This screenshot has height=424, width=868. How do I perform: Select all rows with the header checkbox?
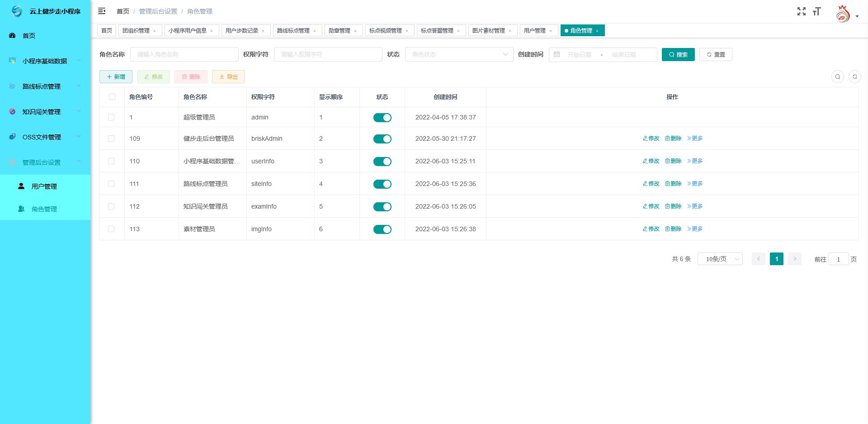(112, 97)
